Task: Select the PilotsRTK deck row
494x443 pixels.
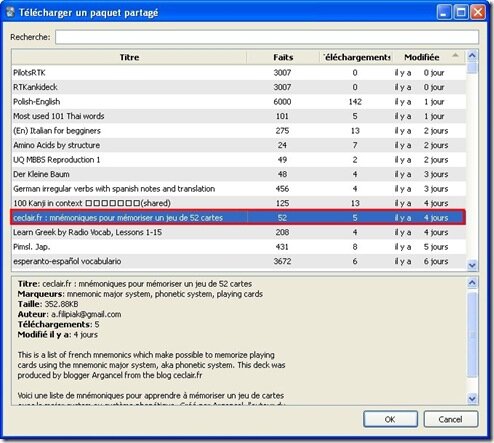Action: (239, 73)
